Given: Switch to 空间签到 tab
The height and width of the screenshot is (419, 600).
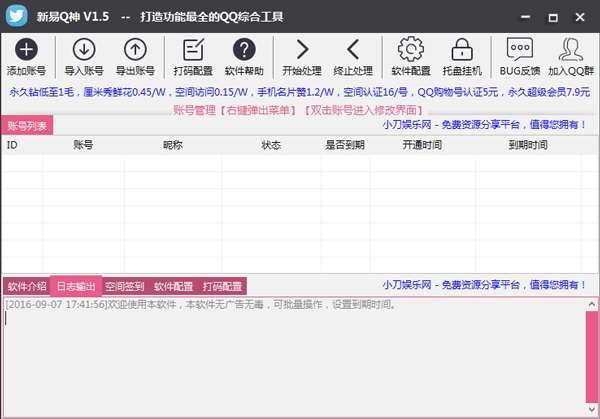Looking at the screenshot, I should pyautogui.click(x=124, y=286).
